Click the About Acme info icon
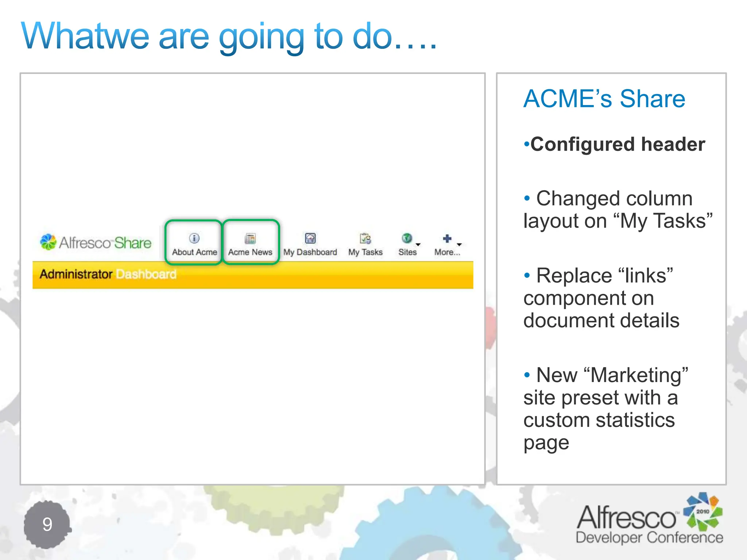 pyautogui.click(x=194, y=238)
